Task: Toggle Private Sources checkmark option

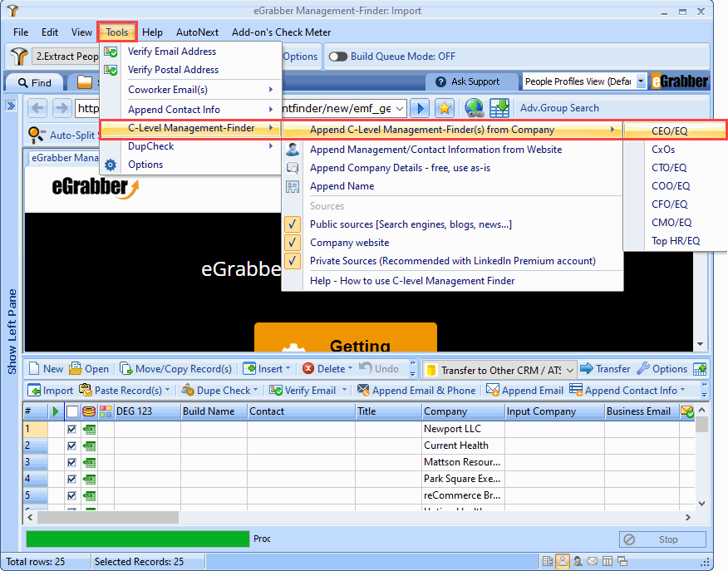Action: 292,261
